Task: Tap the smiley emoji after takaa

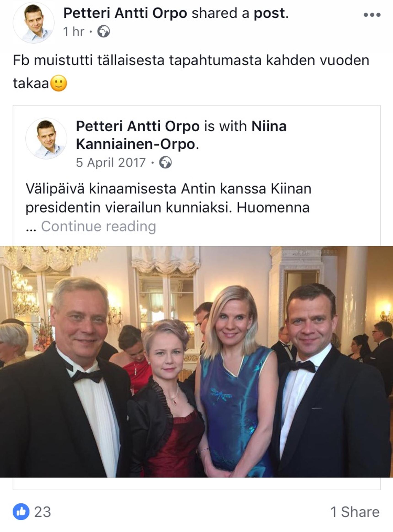Action: [59, 83]
